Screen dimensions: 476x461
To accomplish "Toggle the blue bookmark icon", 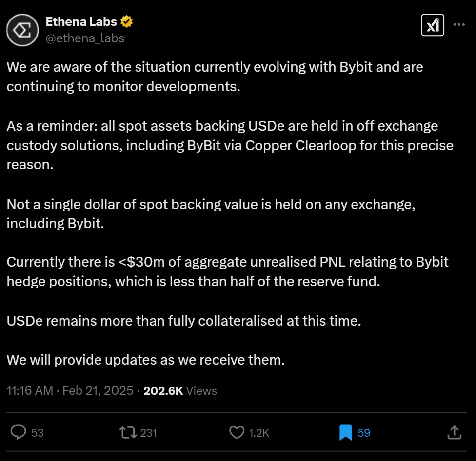I will 345,432.
